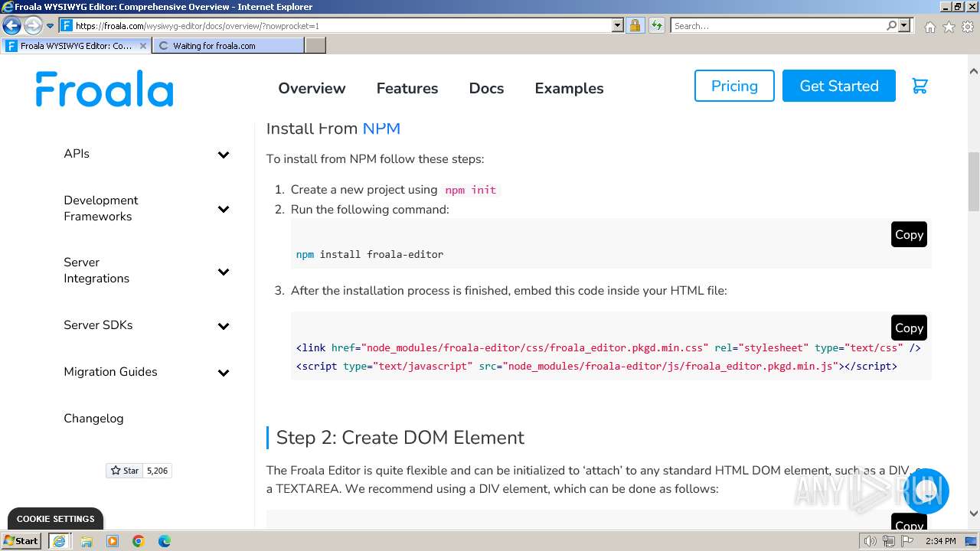The height and width of the screenshot is (551, 980).
Task: Open the Windows Start button
Action: tap(21, 541)
